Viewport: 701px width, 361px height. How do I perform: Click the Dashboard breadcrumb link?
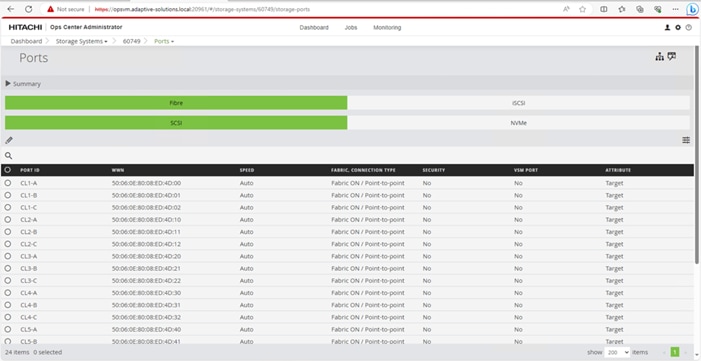click(26, 41)
